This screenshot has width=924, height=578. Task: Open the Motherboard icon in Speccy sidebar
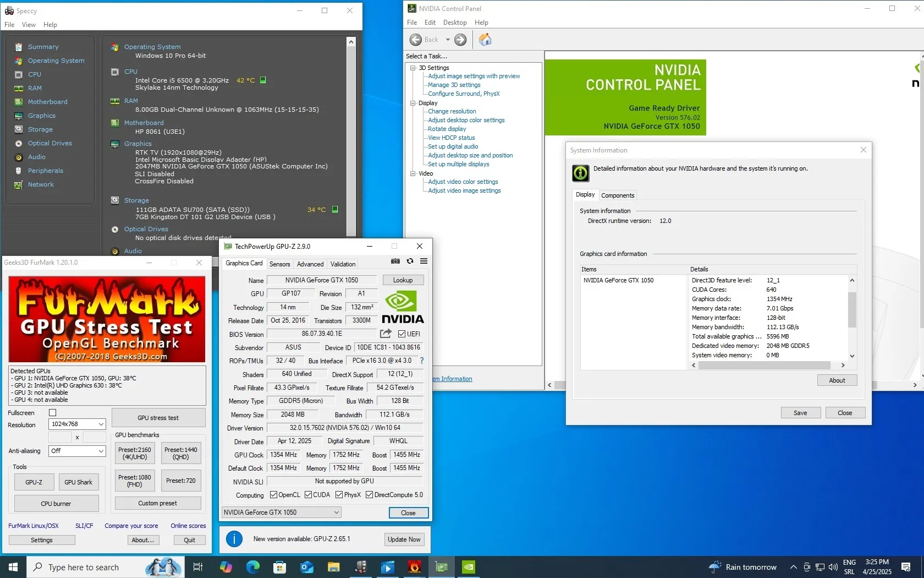[19, 102]
